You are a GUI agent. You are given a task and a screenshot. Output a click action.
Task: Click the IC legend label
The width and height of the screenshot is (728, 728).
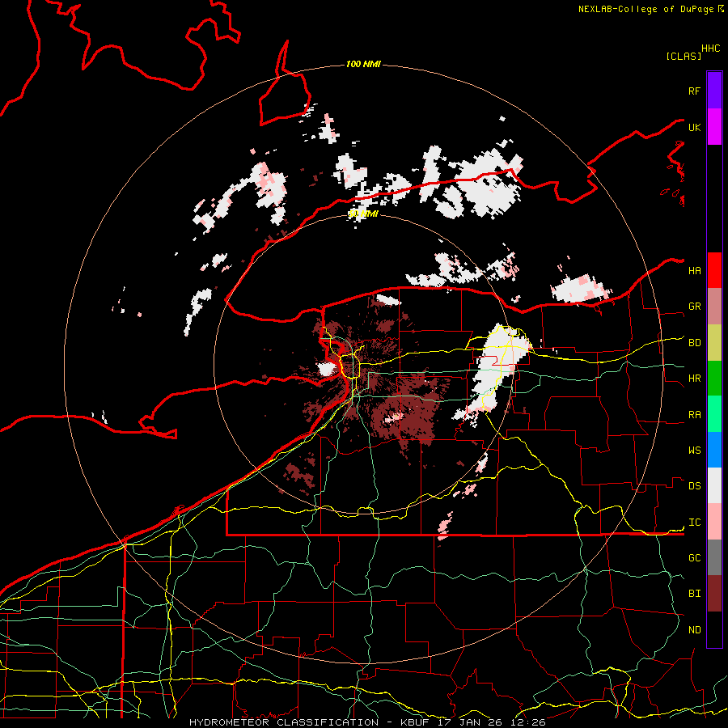click(694, 522)
